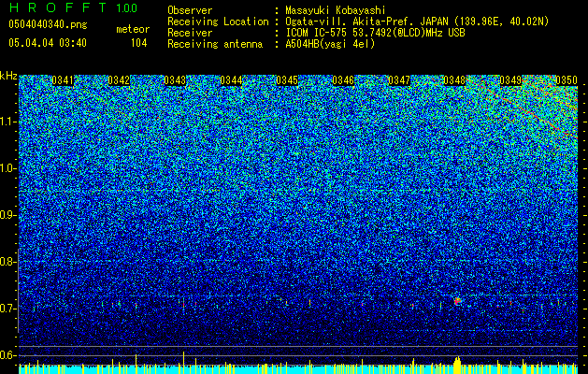Click the 0343 time marker
588x374 pixels.
coord(175,80)
